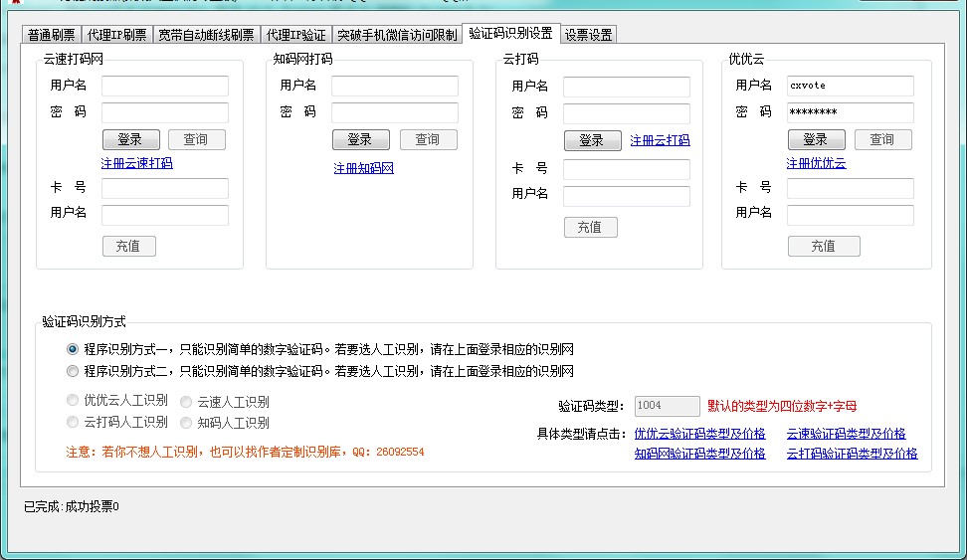
Task: Open the 注册知码网 link
Action: (363, 168)
